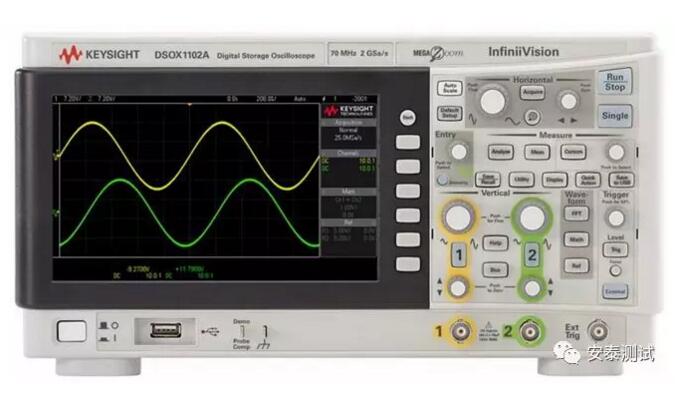
Task: Click the round Back key beside display
Action: [407, 118]
